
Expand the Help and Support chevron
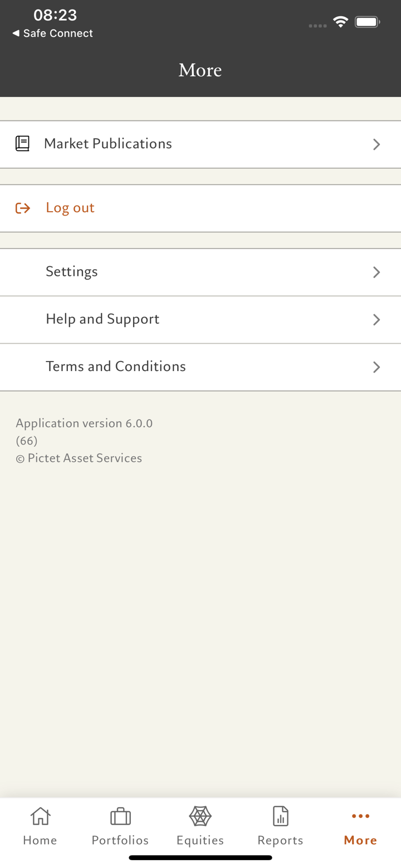tap(376, 320)
